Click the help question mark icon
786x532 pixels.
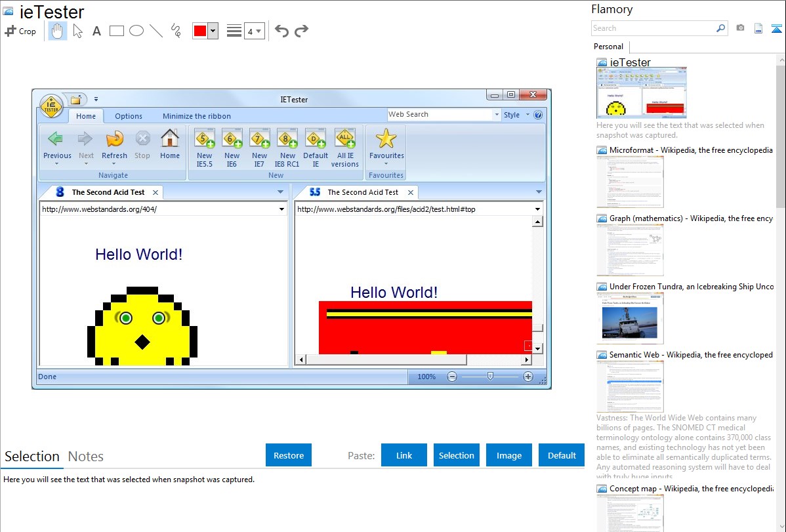coord(538,115)
